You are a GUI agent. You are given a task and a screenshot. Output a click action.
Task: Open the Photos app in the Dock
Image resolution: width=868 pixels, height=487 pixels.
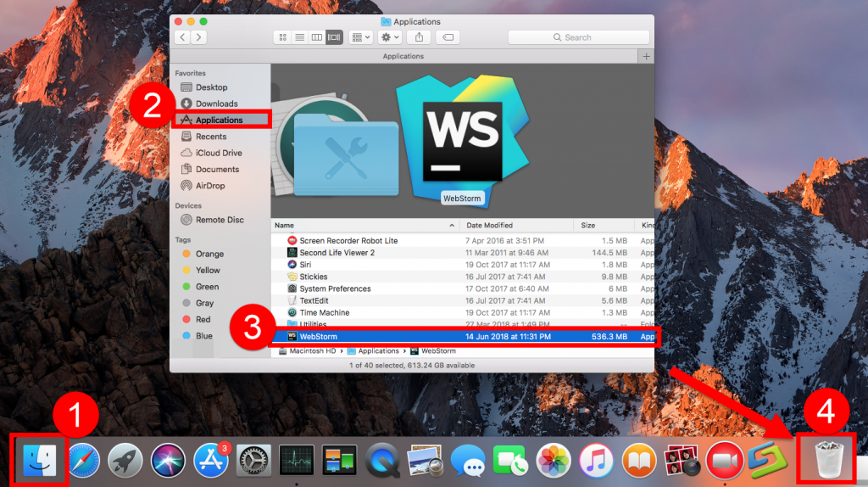pyautogui.click(x=554, y=461)
